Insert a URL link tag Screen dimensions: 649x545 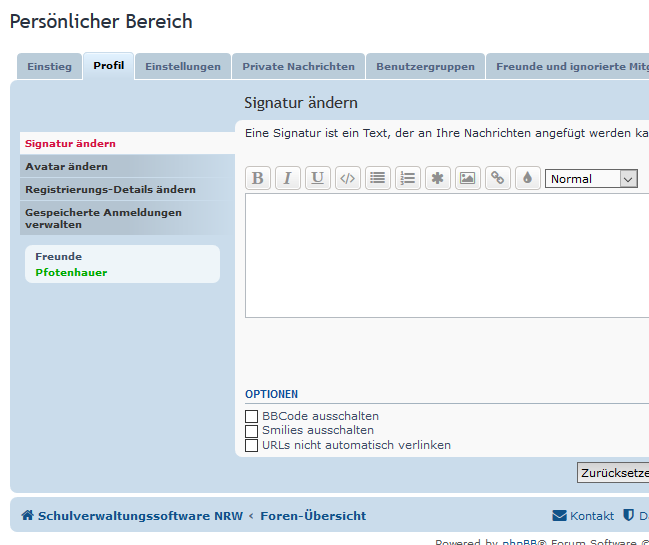(x=497, y=178)
